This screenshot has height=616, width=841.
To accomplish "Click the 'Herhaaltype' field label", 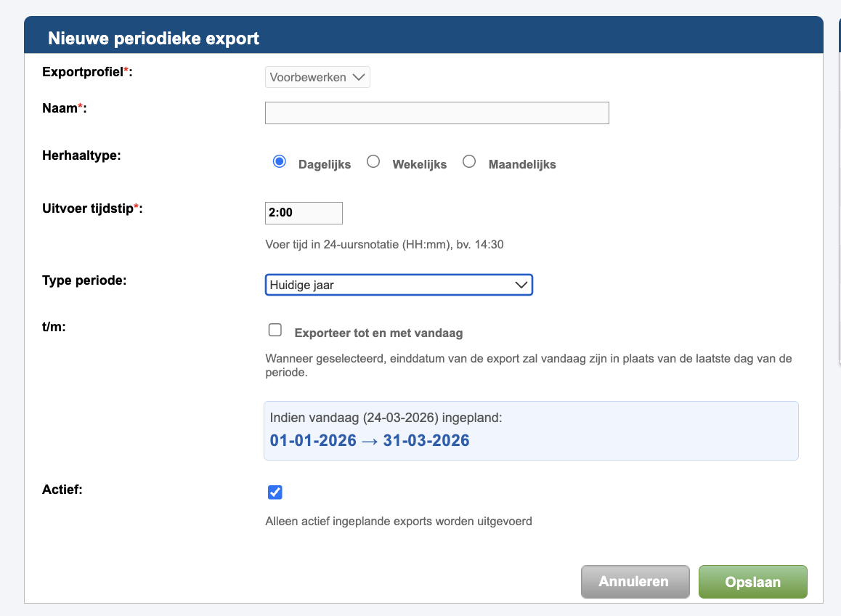I will [x=81, y=156].
